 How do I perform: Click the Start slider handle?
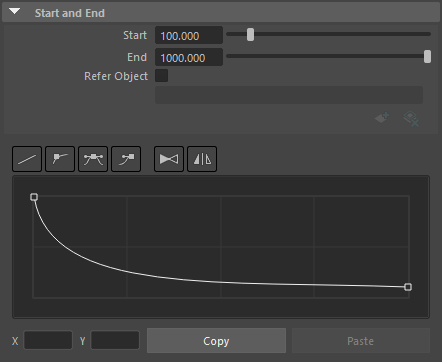pyautogui.click(x=250, y=34)
